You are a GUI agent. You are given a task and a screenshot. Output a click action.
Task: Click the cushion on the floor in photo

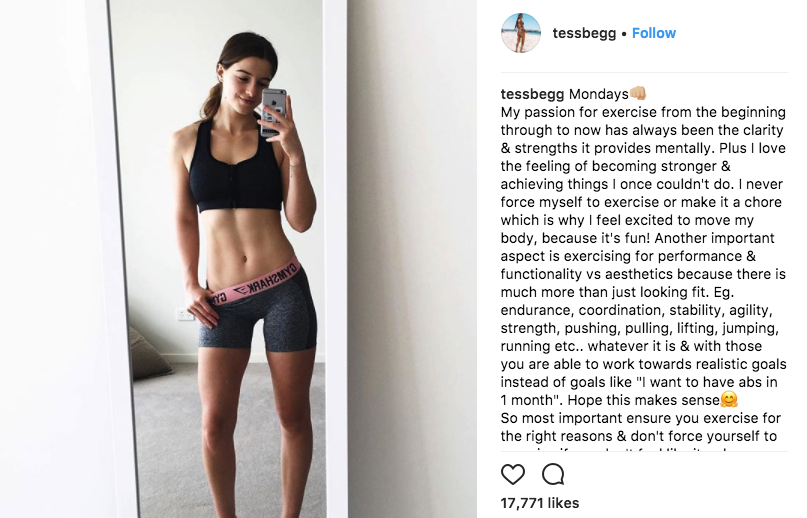click(x=148, y=354)
